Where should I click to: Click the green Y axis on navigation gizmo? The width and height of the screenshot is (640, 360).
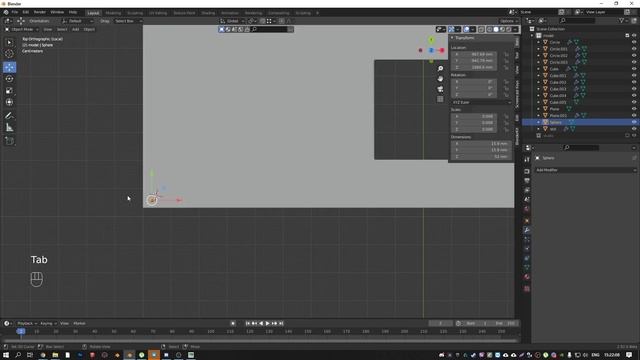pos(431,40)
